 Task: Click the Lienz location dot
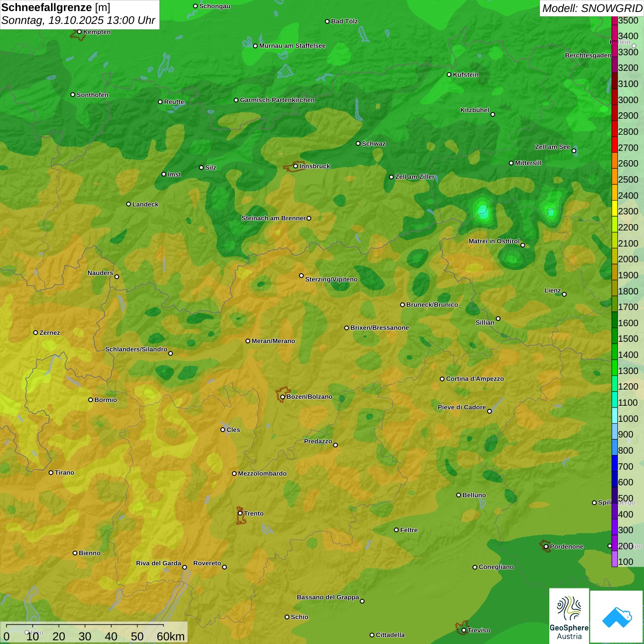pyautogui.click(x=564, y=294)
